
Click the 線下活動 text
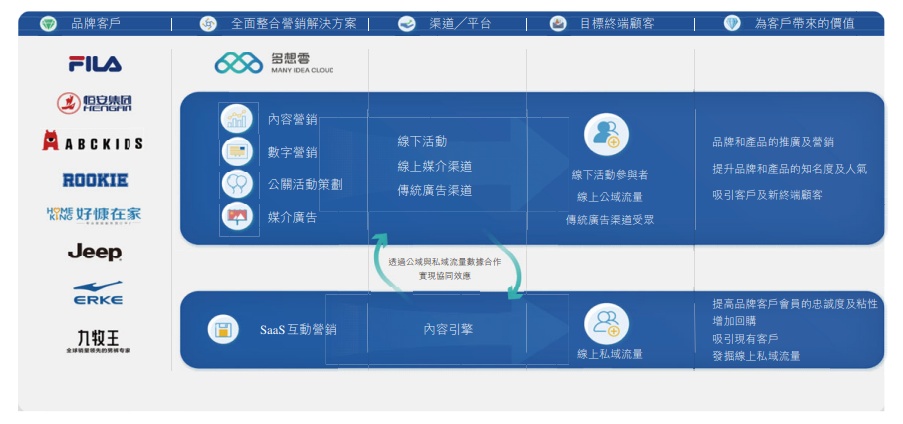422,141
